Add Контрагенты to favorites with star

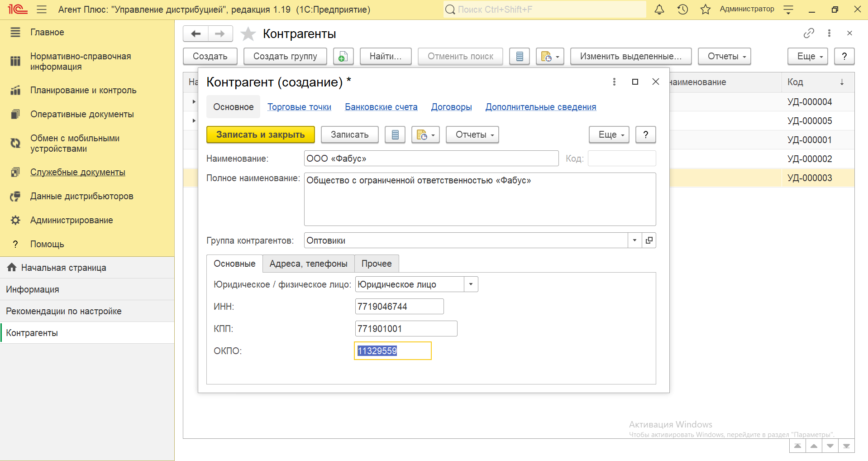coord(248,34)
